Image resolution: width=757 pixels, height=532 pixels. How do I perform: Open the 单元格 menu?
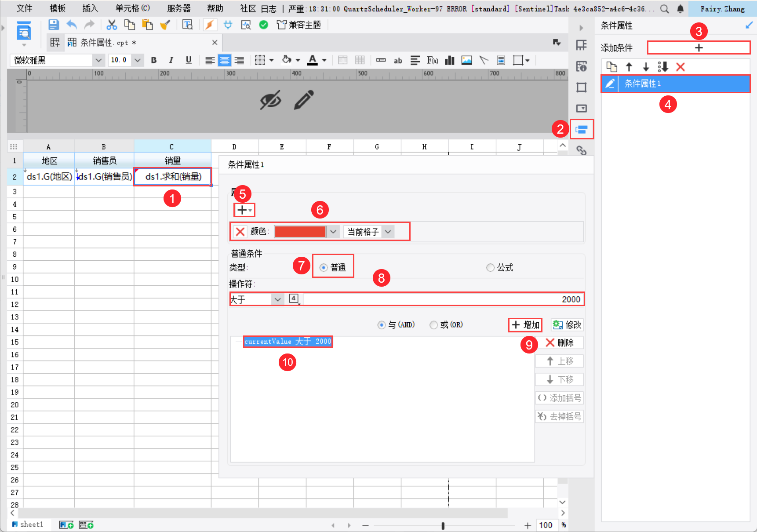tap(133, 8)
